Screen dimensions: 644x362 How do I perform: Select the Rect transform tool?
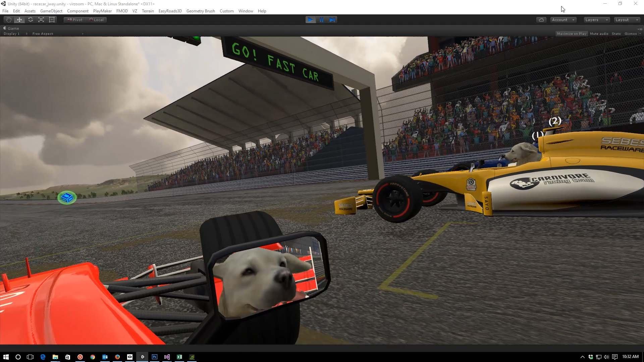click(x=52, y=20)
